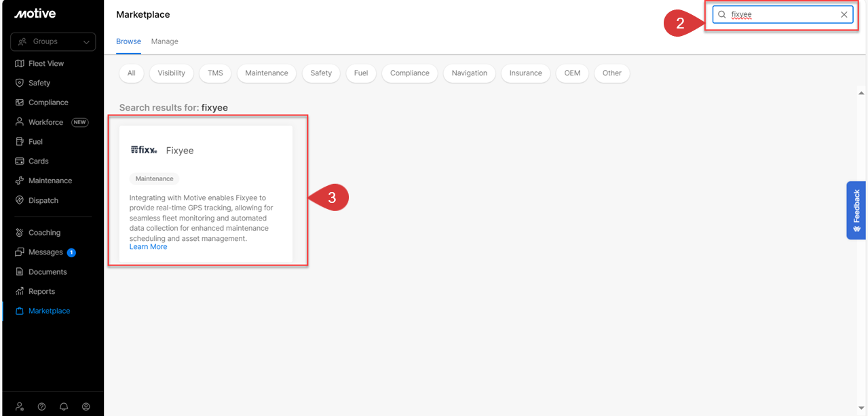Switch to the Manage tab
The width and height of the screenshot is (868, 416).
(165, 41)
